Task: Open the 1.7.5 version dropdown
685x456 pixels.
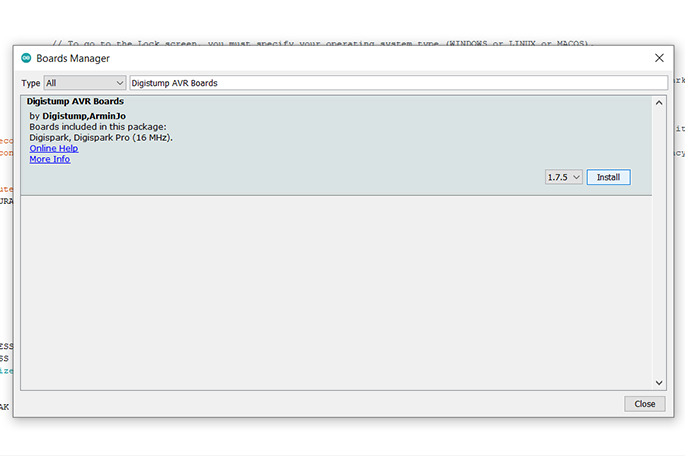Action: (x=564, y=177)
